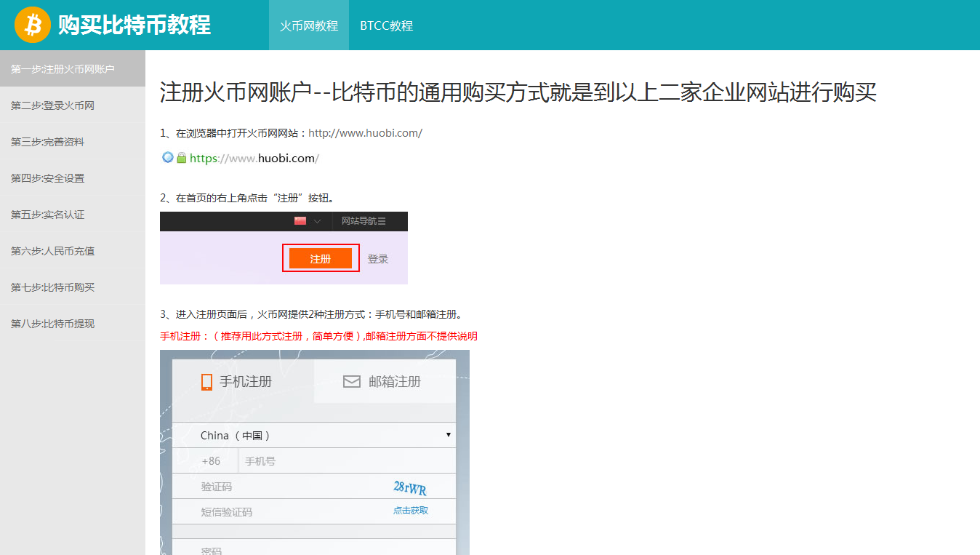Open the 网站导航 menu

364,221
